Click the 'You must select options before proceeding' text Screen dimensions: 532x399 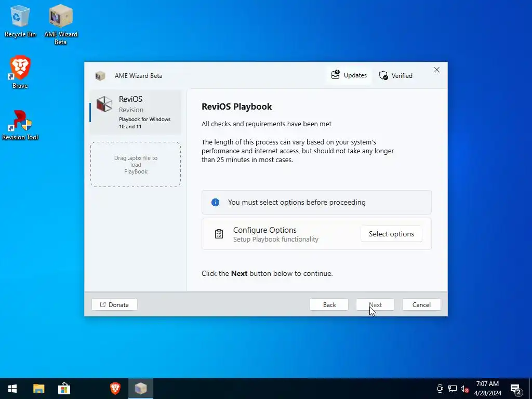click(x=297, y=202)
